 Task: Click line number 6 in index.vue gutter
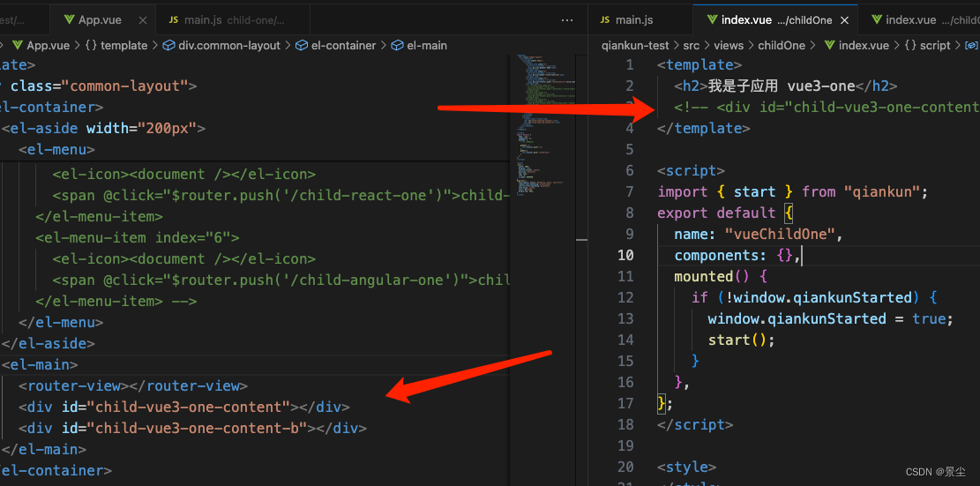[x=630, y=170]
